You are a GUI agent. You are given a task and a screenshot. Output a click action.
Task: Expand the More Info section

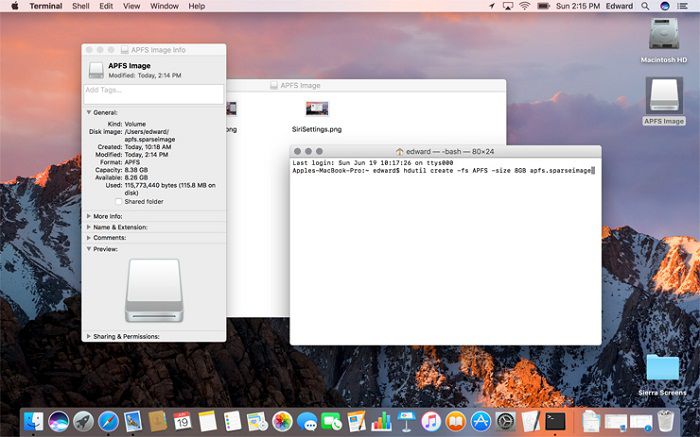pyautogui.click(x=89, y=216)
